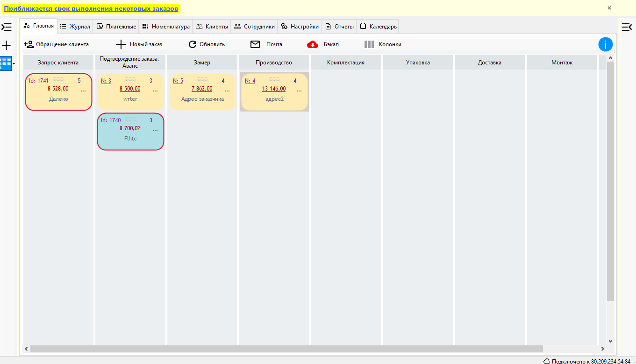Click the vertical scrollbar down arrow

pyautogui.click(x=611, y=341)
